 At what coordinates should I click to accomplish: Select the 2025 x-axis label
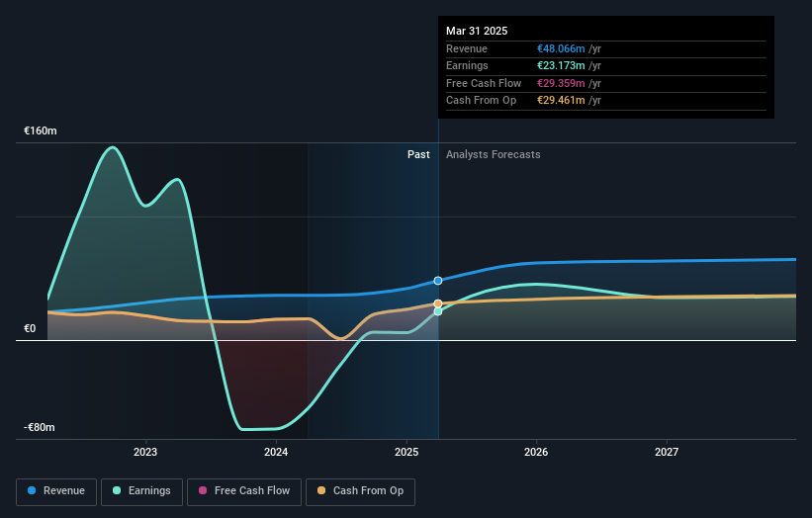point(406,452)
